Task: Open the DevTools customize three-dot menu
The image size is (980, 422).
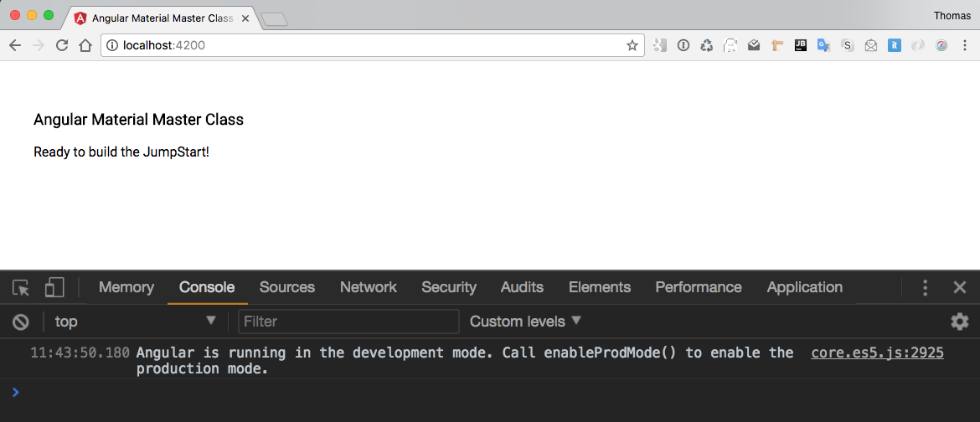Action: coord(925,287)
